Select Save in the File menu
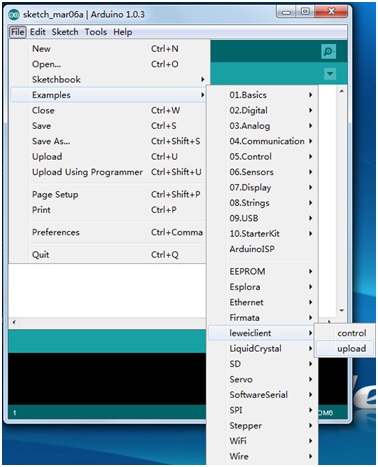The image size is (378, 467). click(x=108, y=126)
